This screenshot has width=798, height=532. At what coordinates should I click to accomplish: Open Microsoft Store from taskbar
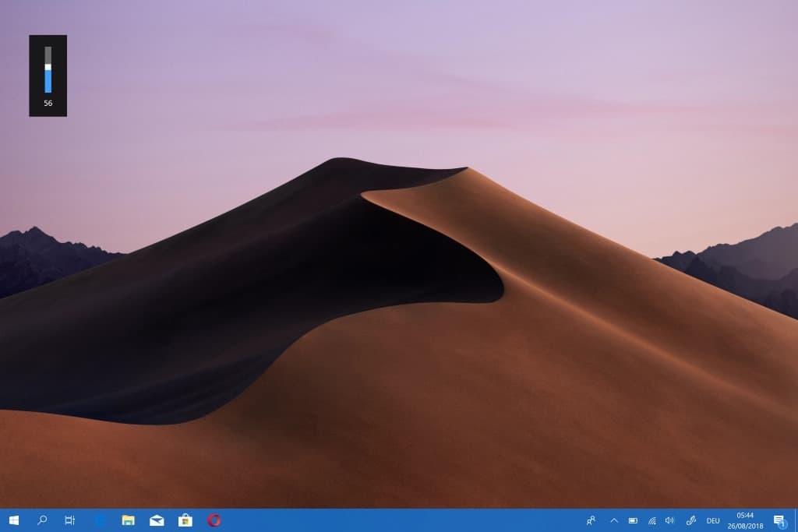tap(185, 520)
